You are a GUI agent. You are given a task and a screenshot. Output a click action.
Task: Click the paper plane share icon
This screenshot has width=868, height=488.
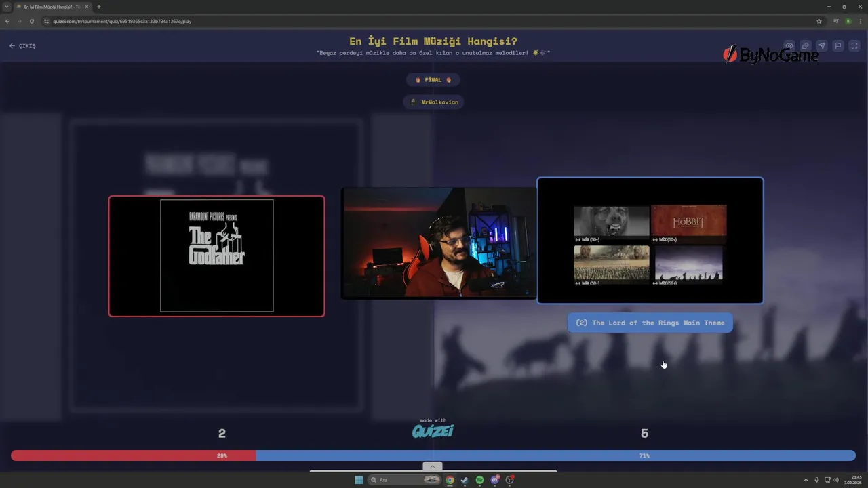coord(822,45)
